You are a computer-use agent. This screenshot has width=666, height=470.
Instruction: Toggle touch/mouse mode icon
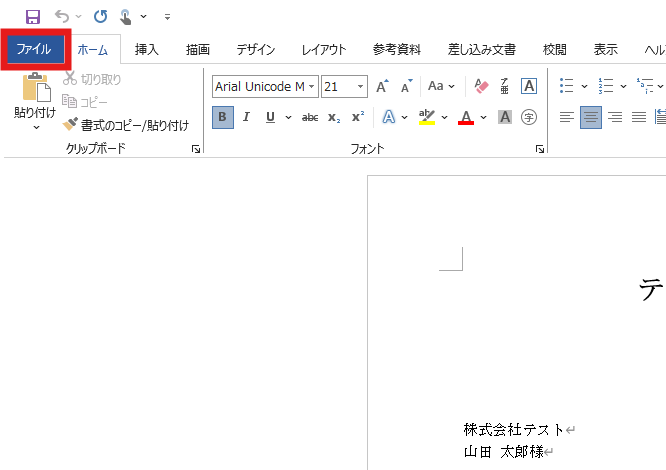tap(125, 17)
